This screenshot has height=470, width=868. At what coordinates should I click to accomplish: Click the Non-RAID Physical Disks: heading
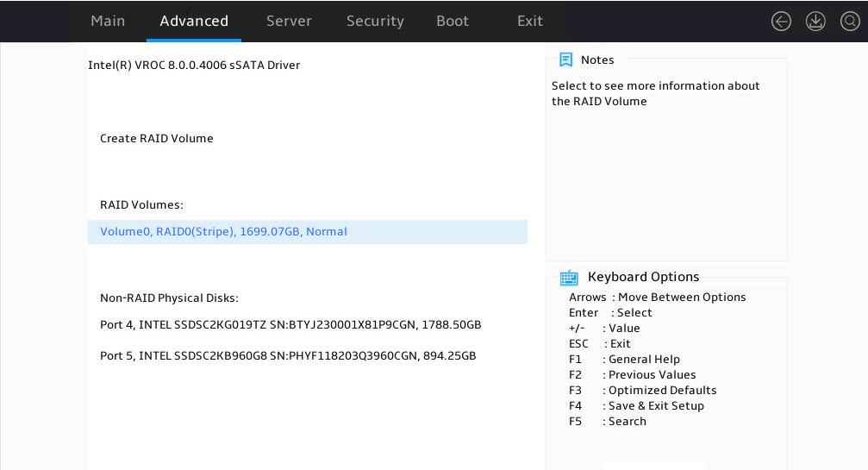[170, 298]
